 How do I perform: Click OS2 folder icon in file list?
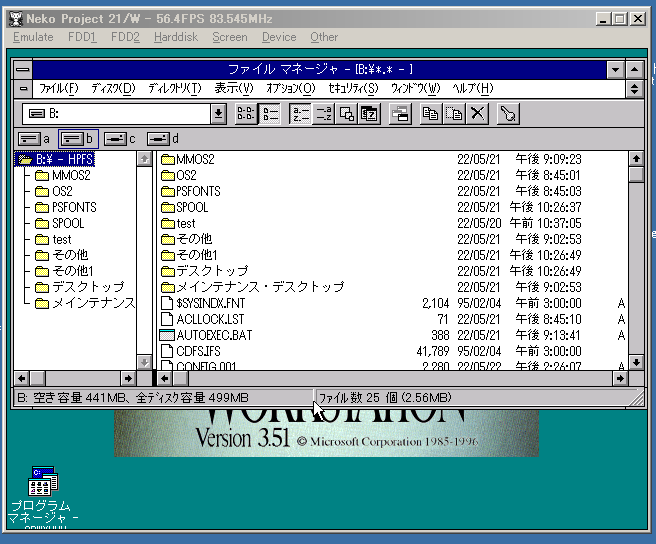pyautogui.click(x=168, y=175)
